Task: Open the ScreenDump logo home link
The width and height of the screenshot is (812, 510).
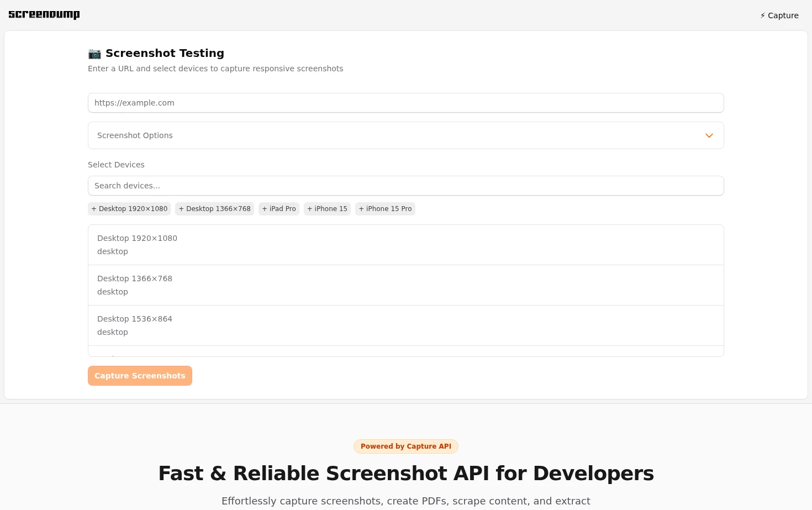Action: coord(44,15)
